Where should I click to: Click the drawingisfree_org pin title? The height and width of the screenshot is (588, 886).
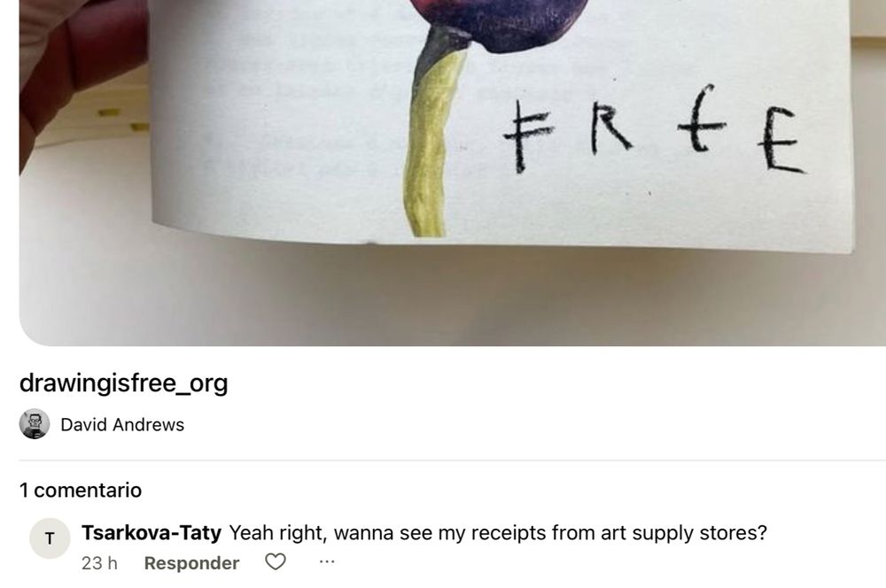click(124, 383)
